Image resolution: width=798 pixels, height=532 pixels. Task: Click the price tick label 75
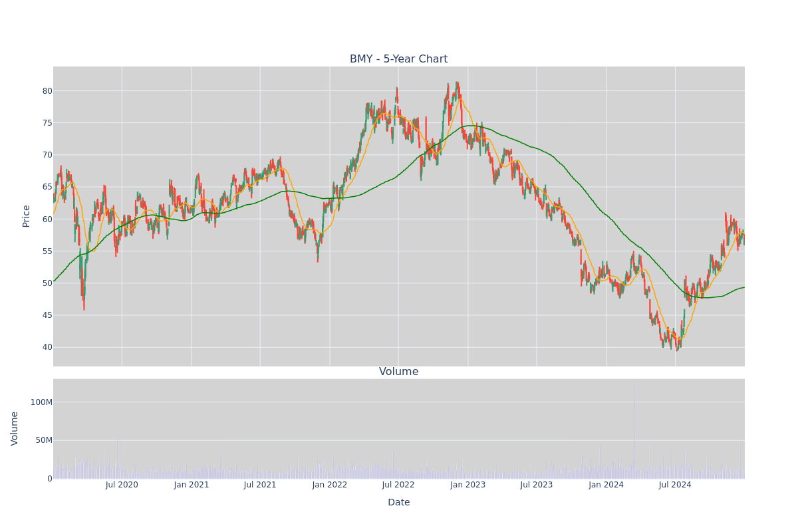point(47,123)
